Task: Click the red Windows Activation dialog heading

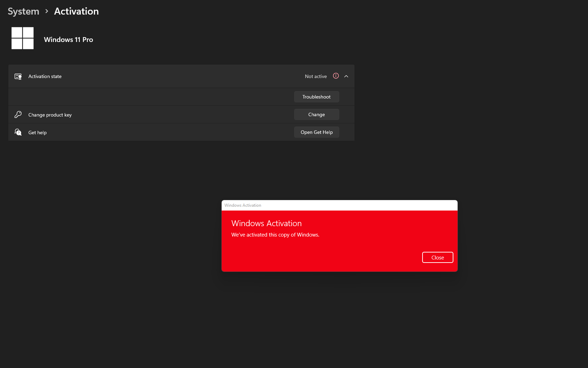Action: click(x=266, y=223)
